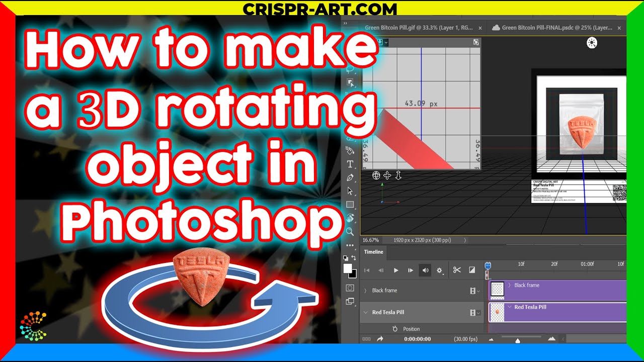Screen dimensions: 644x362
Task: Select the Path Selection arrow tool
Action: tap(350, 191)
